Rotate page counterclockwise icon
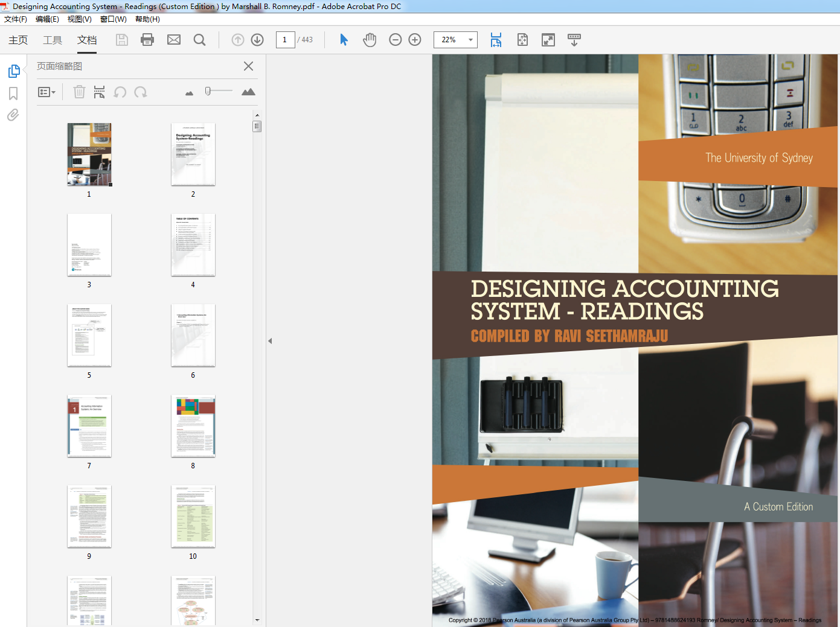840x627 pixels. 120,92
